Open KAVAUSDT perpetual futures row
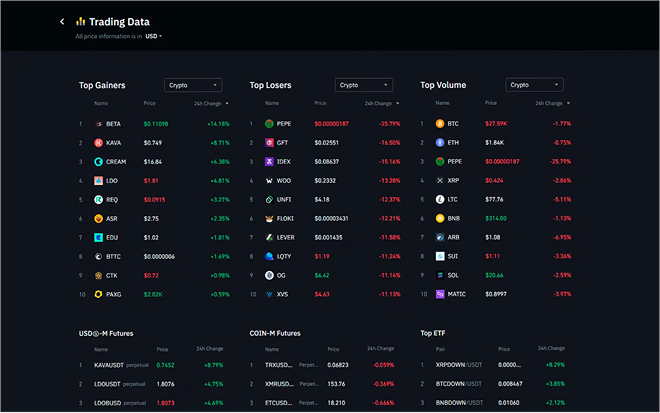660x413 pixels. [x=152, y=365]
